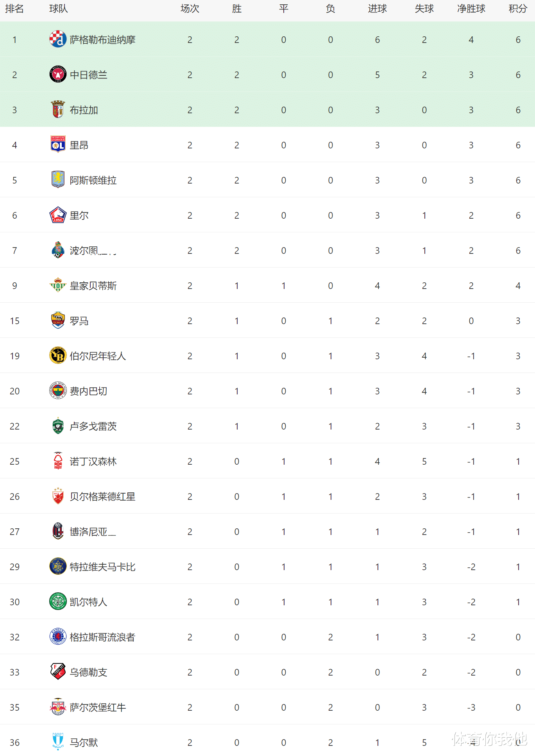Click the Lille LOSC logo
This screenshot has width=535, height=756.
pos(58,215)
